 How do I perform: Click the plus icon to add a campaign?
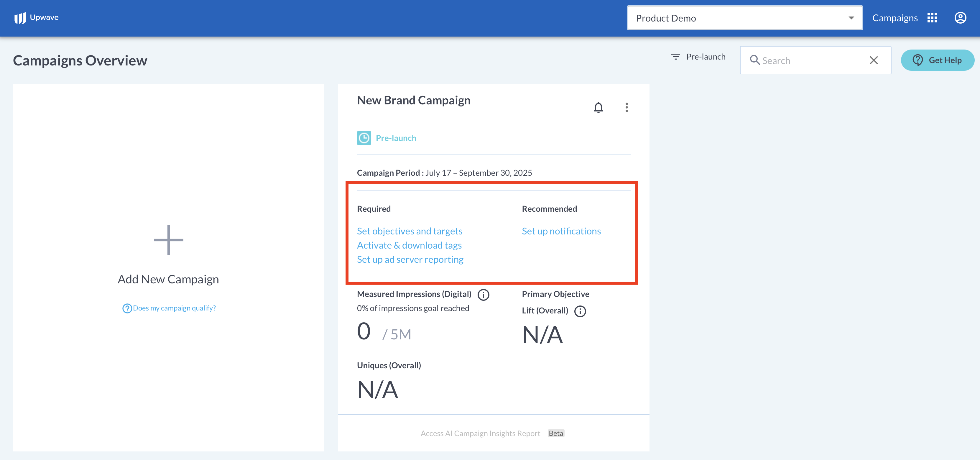tap(168, 240)
